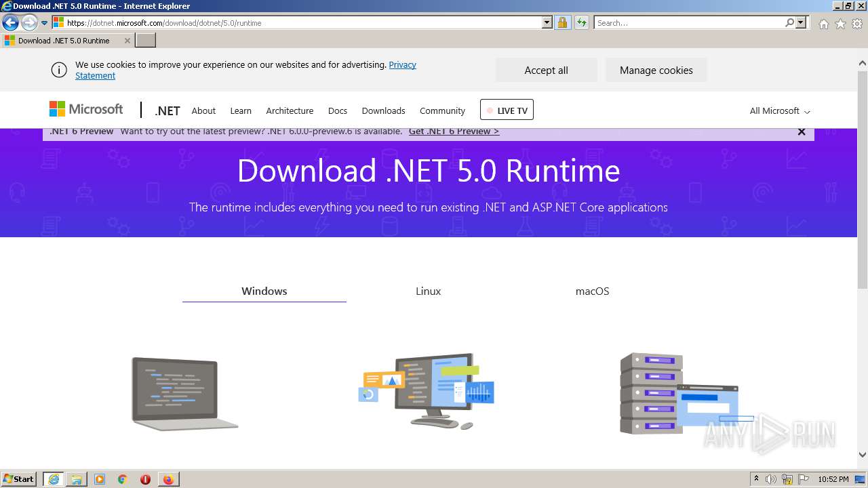The image size is (868, 488).
Task: Show hidden system tray icons
Action: coord(756,479)
